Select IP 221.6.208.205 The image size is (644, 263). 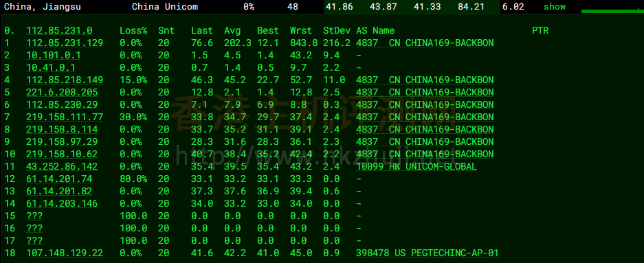point(62,92)
